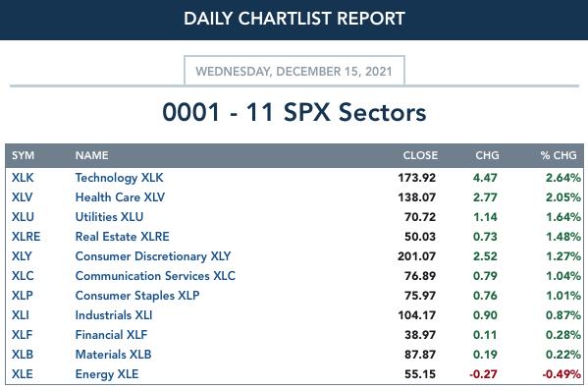
Task: Select Financial XLF name link
Action: (x=111, y=335)
